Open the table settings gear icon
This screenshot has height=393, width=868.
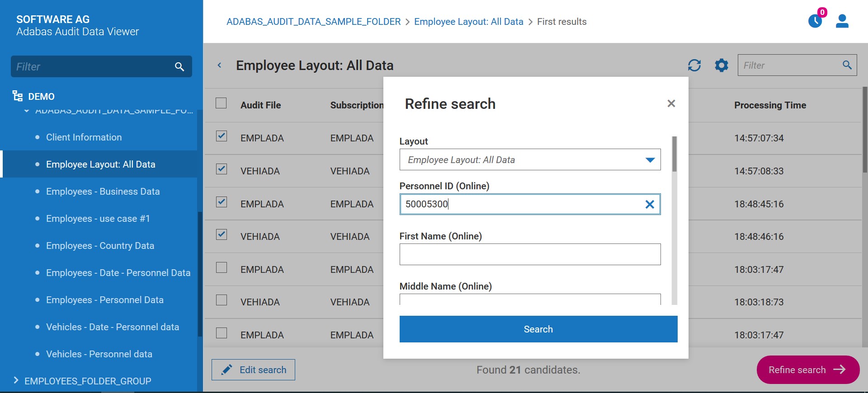coord(722,65)
